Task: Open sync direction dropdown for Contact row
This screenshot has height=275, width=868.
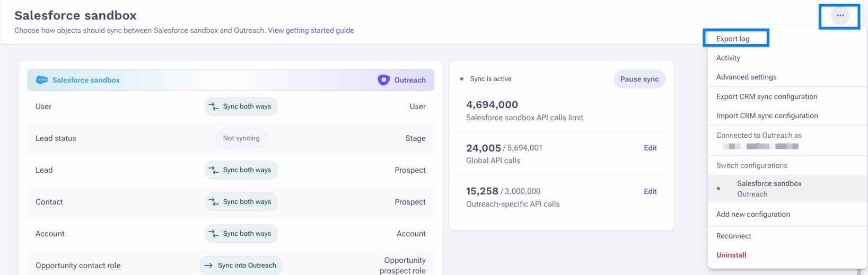Action: point(241,202)
